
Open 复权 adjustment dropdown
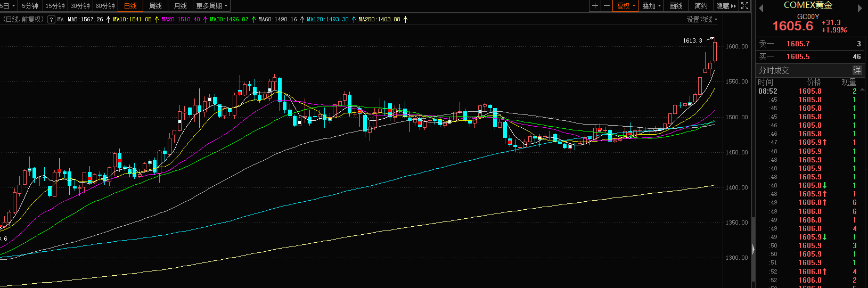626,6
